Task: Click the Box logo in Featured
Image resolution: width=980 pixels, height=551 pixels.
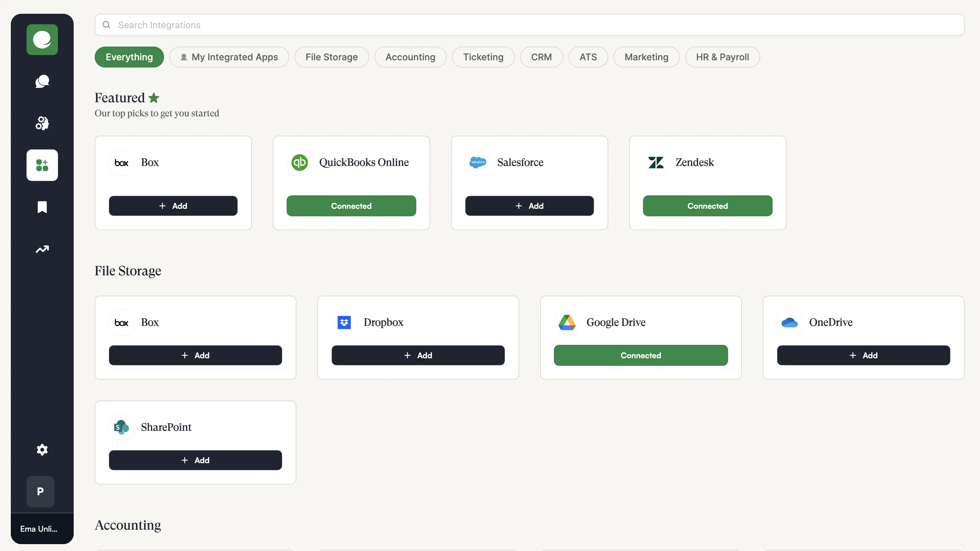Action: coord(122,163)
